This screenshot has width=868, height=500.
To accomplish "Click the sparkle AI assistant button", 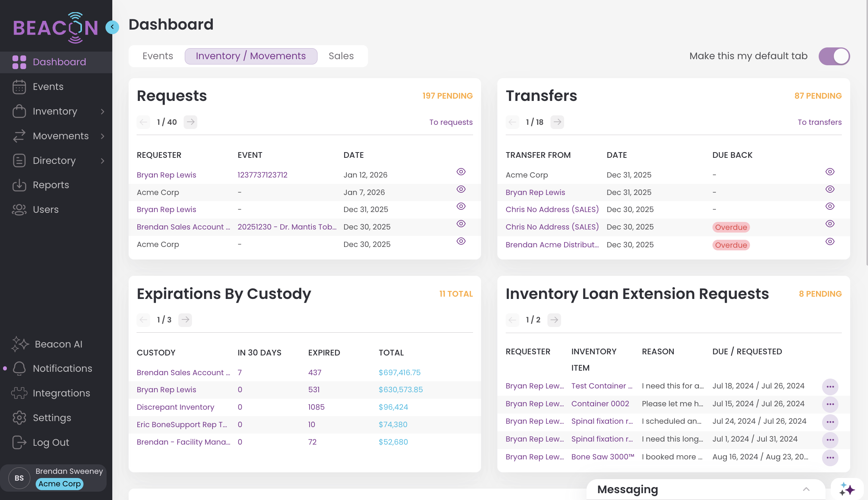I will click(847, 489).
